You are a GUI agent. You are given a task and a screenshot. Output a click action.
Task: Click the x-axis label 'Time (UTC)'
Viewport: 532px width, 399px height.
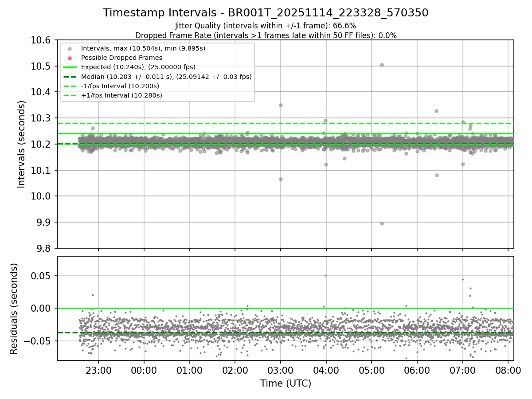[286, 383]
